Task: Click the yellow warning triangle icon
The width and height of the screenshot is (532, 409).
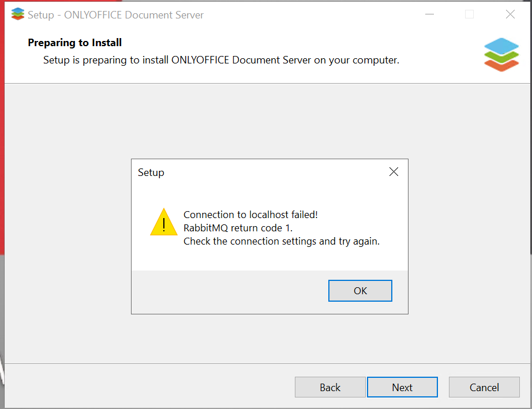Action: 163,223
